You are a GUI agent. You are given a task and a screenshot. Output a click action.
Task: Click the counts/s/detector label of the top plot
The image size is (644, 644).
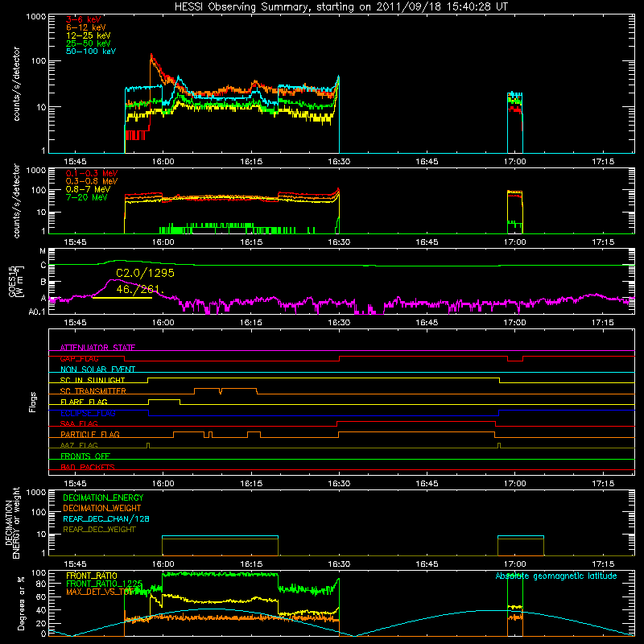[x=16, y=84]
